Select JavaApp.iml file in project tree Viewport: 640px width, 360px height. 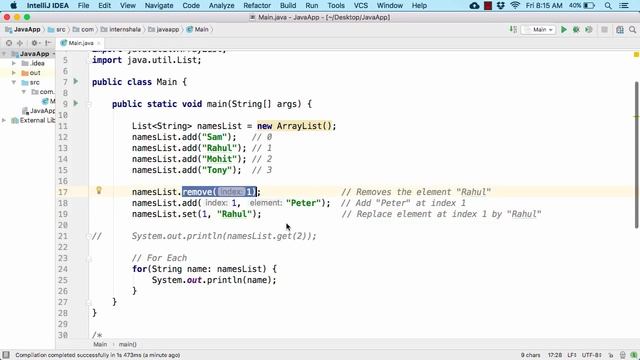tap(38, 111)
